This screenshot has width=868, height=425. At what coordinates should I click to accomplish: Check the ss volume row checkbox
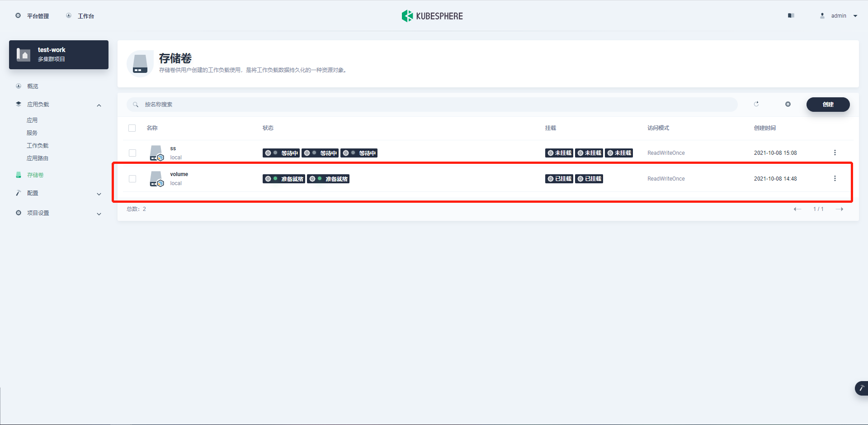(x=132, y=153)
